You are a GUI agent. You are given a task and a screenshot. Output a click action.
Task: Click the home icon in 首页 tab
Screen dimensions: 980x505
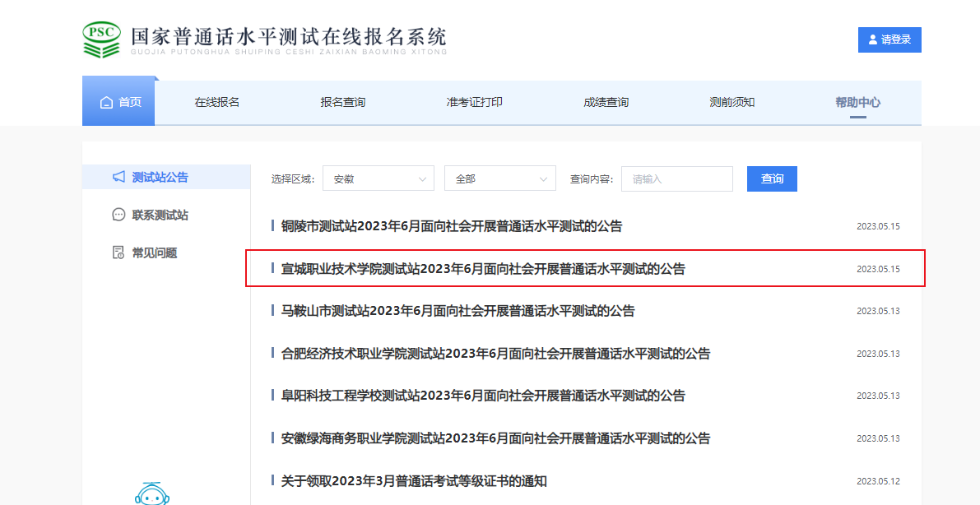tap(107, 103)
